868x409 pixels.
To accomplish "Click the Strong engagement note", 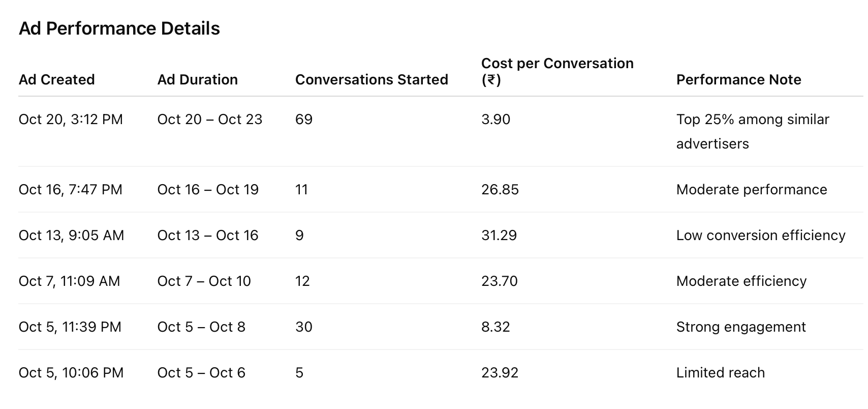I will click(740, 327).
